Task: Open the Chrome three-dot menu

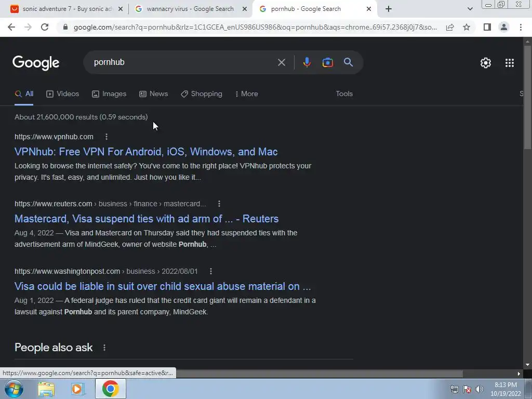Action: (x=521, y=27)
